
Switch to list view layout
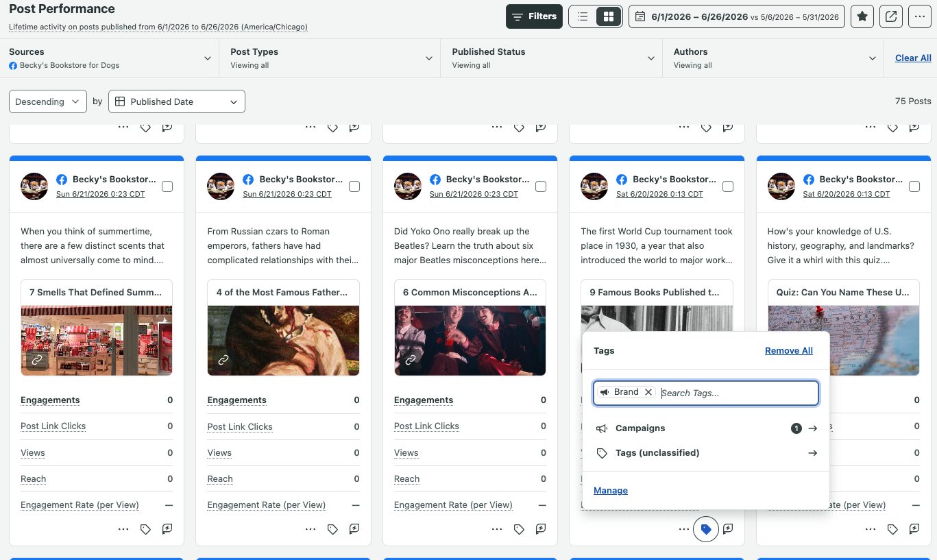point(583,16)
